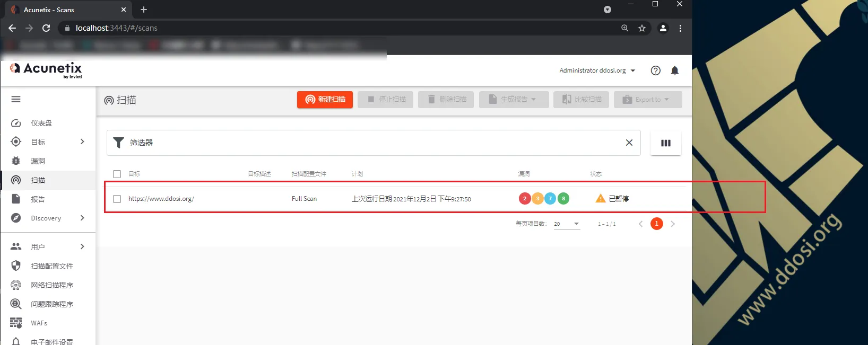The image size is (868, 345).
Task: Clear the filter with X icon
Action: [x=629, y=143]
